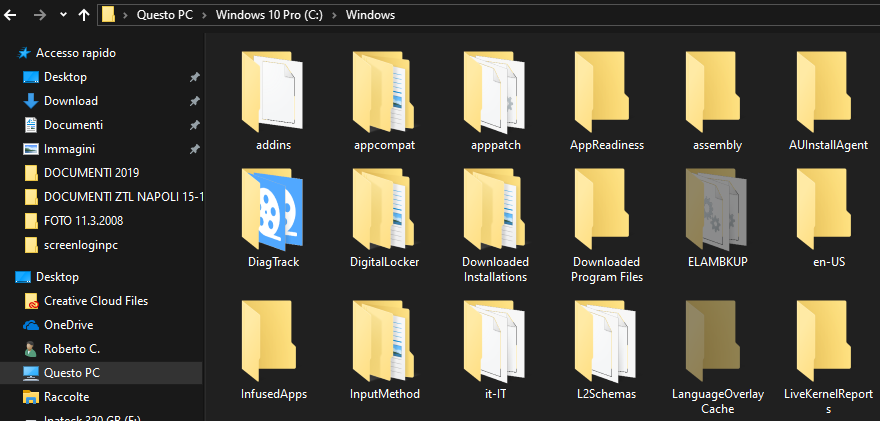The height and width of the screenshot is (421, 880).
Task: Click the ELAMBKUP folder name label
Action: point(717,262)
